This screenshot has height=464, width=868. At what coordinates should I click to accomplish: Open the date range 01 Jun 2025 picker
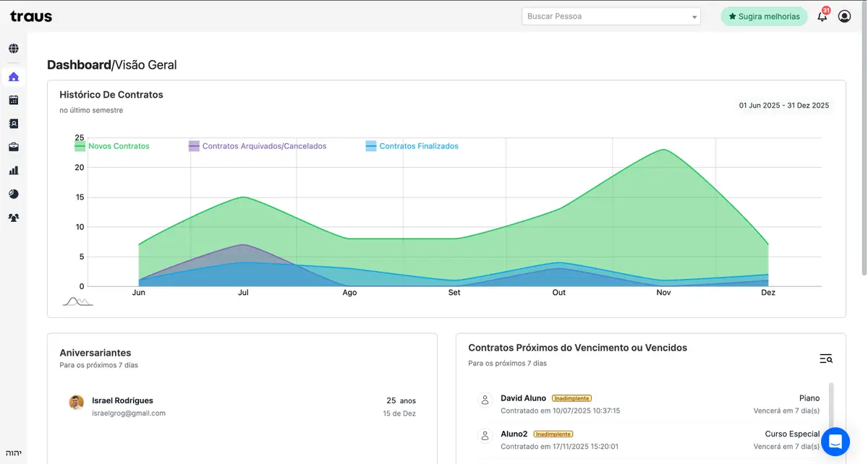point(783,106)
